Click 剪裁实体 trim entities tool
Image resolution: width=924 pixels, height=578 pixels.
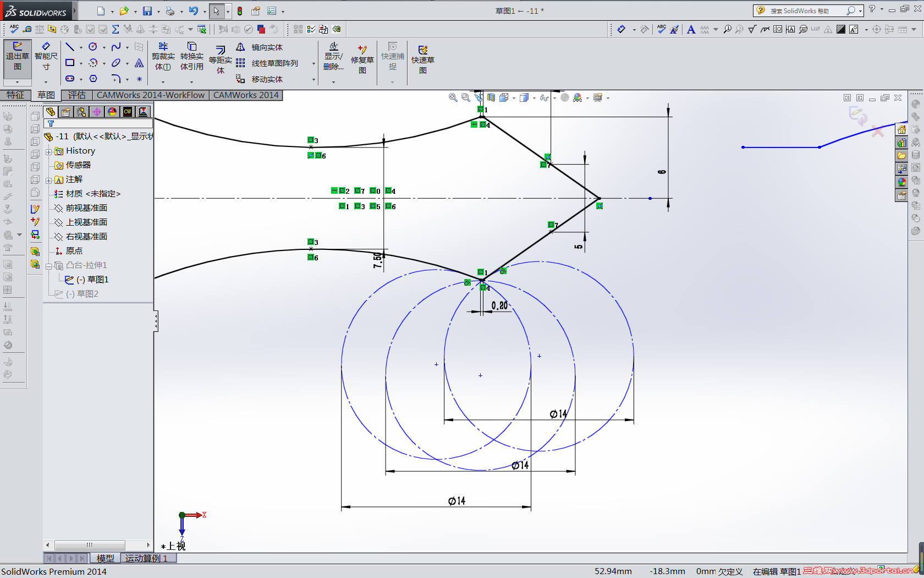click(163, 57)
